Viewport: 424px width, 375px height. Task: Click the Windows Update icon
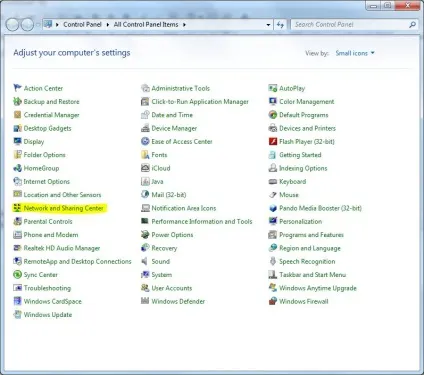(17, 315)
